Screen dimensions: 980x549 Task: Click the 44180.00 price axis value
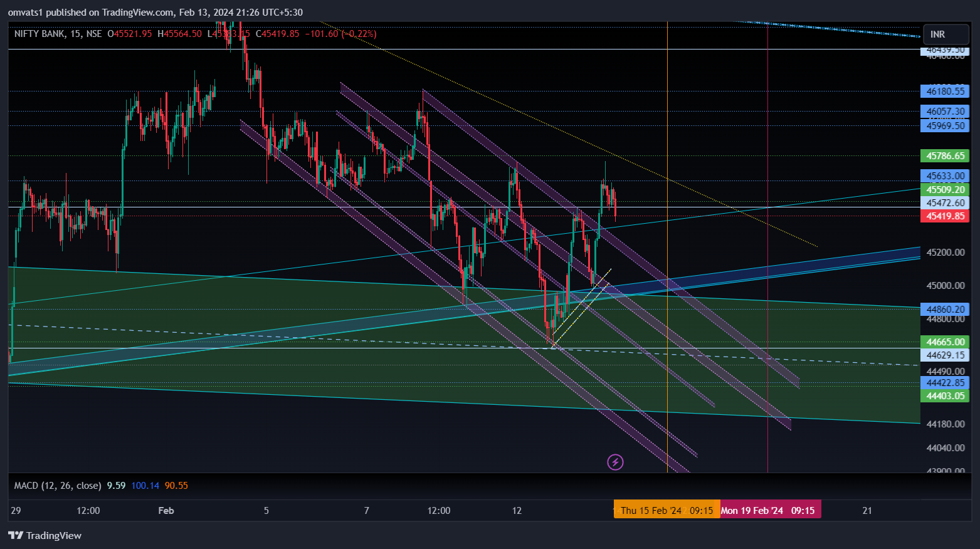tap(946, 424)
